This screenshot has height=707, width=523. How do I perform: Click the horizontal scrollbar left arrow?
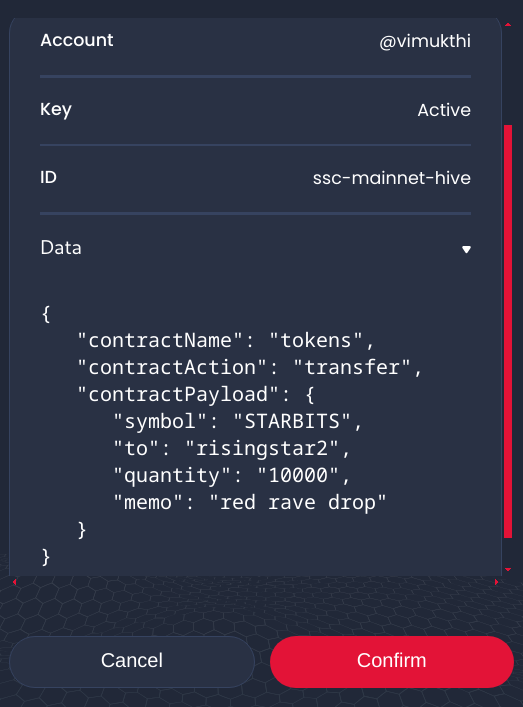click(15, 582)
